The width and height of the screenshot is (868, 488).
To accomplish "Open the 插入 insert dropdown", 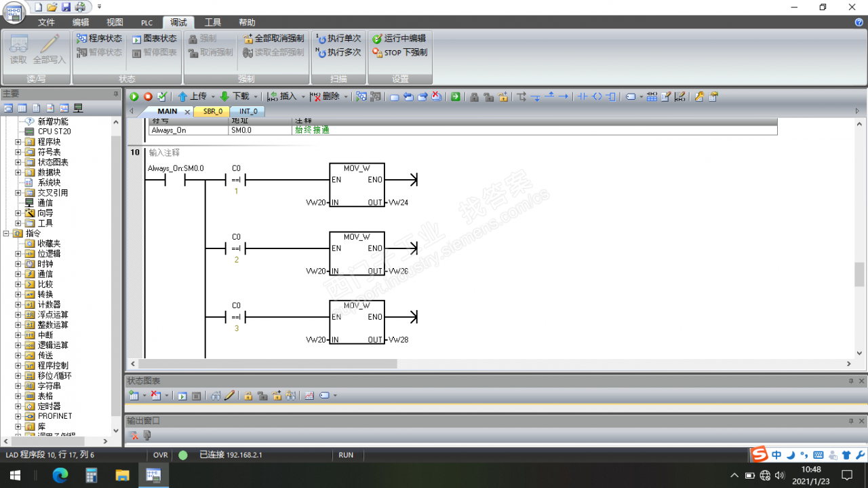I will [x=303, y=96].
